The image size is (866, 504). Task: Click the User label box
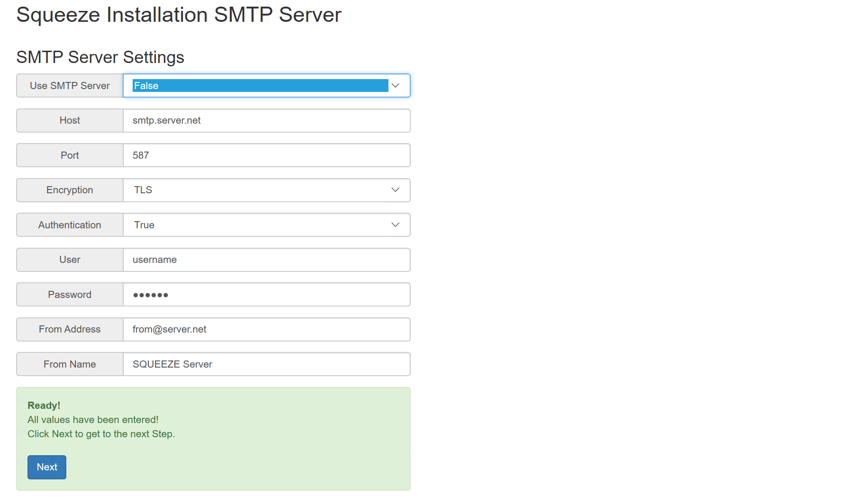point(70,260)
